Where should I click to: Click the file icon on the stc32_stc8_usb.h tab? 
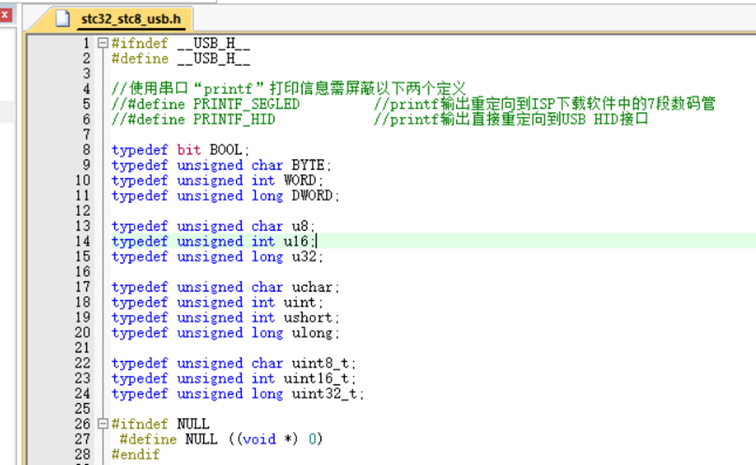pos(65,18)
